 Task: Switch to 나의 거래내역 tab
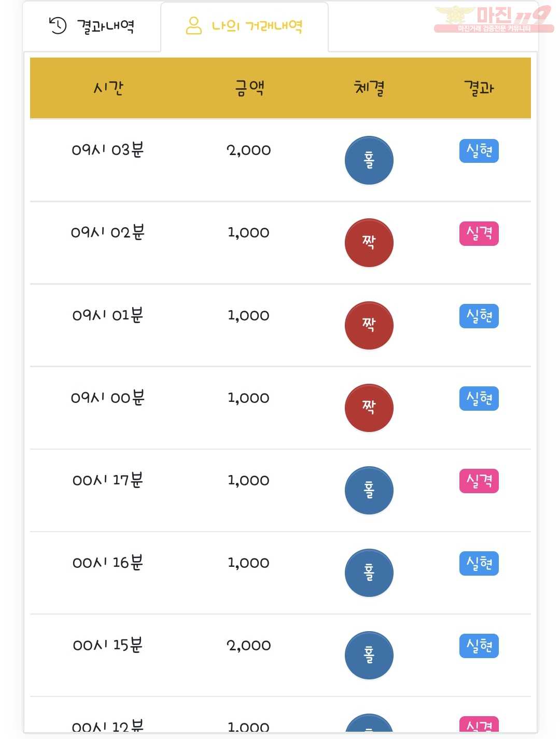[x=244, y=26]
